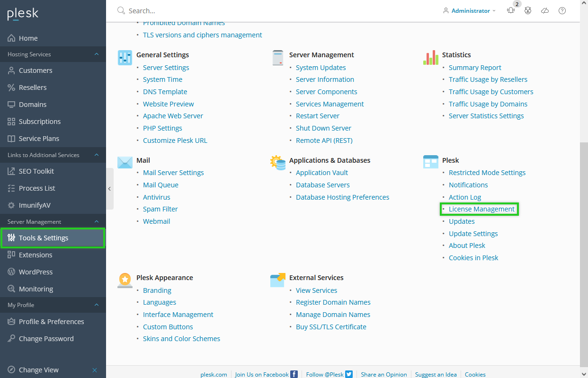Click the Facebook icon in footer
The height and width of the screenshot is (378, 588).
[x=294, y=374]
